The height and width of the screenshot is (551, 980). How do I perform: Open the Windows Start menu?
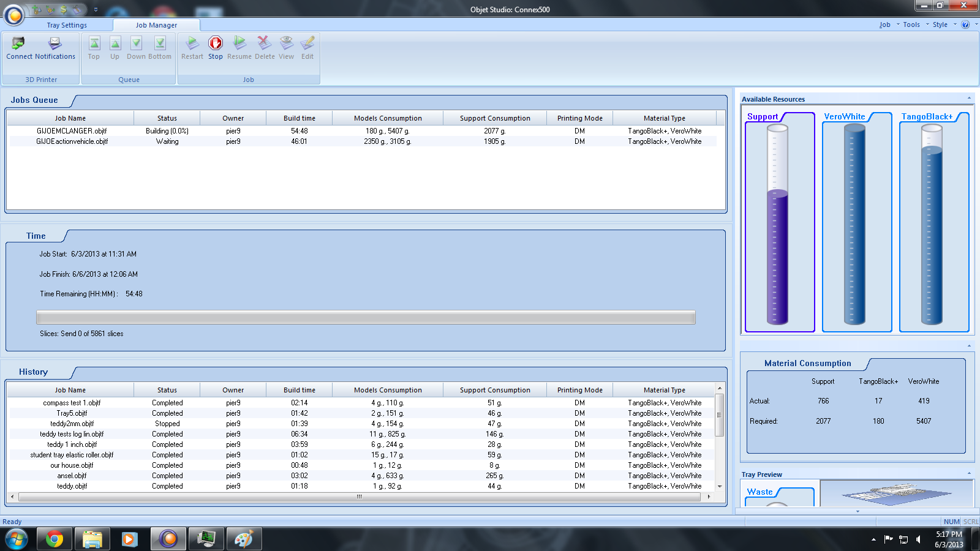point(16,539)
